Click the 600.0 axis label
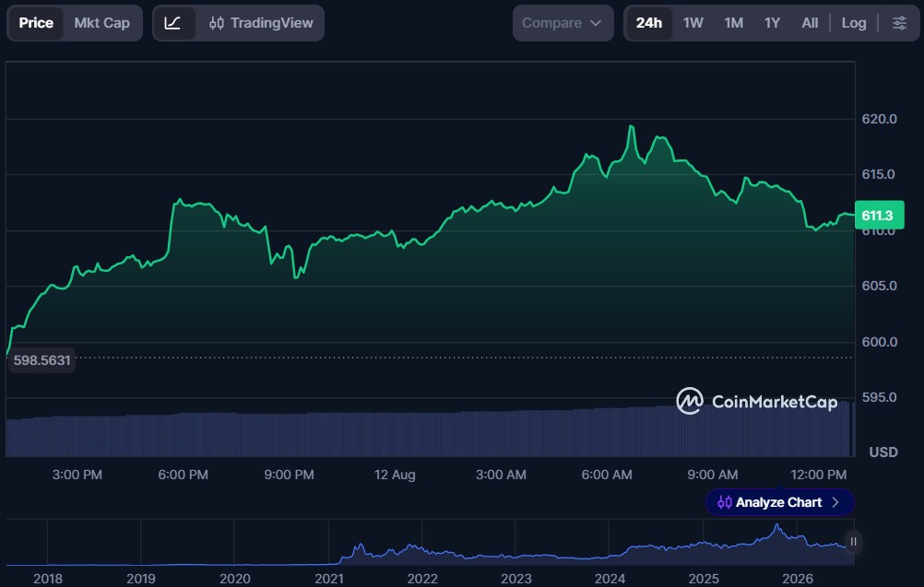The height and width of the screenshot is (587, 924). pos(879,342)
